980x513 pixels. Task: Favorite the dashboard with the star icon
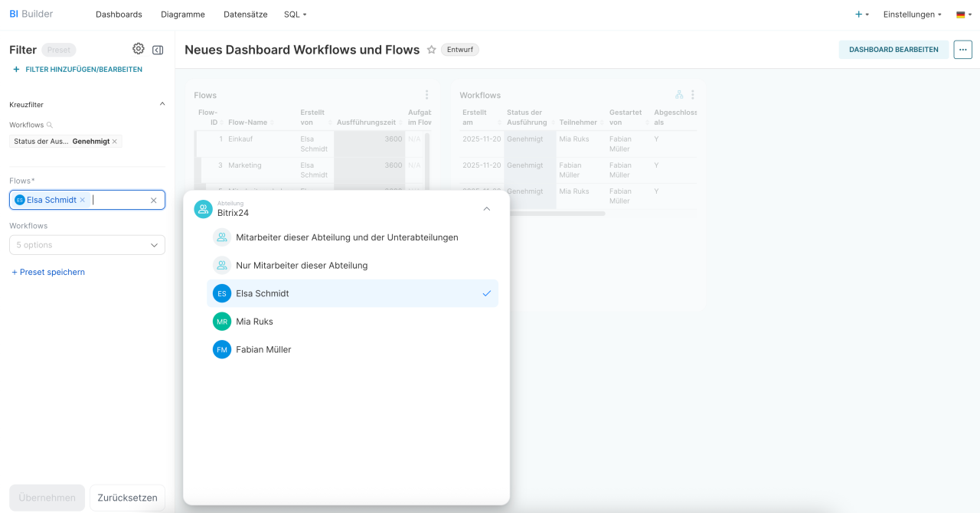coord(431,50)
